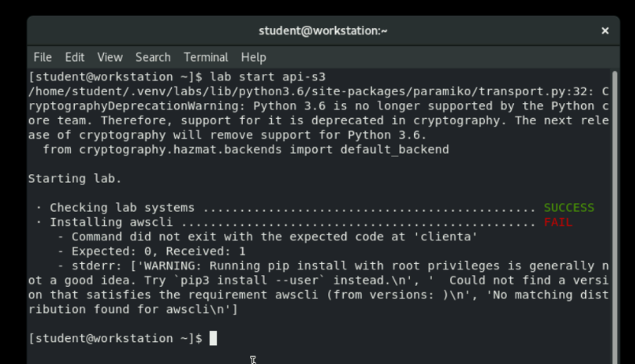Viewport: 635px width, 364px height.
Task: Click the 'Starting lab.' line
Action: 75,178
